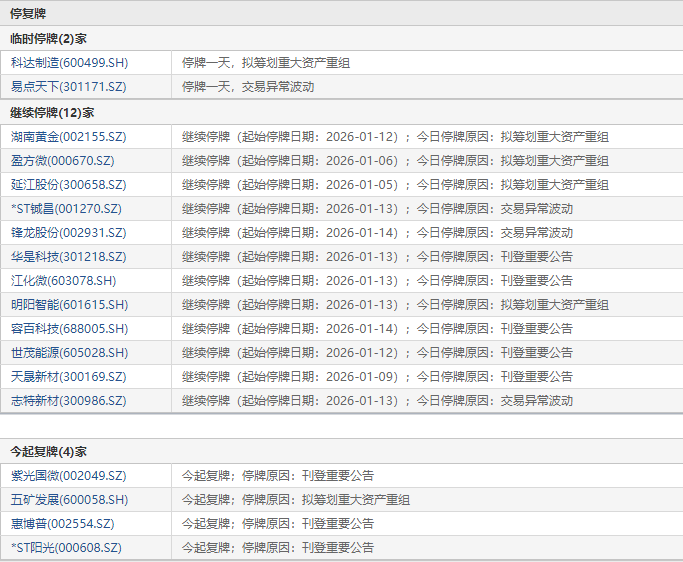Open the 延江股份(300658.SZ) stock link
This screenshot has height=562, width=683.
tap(68, 185)
